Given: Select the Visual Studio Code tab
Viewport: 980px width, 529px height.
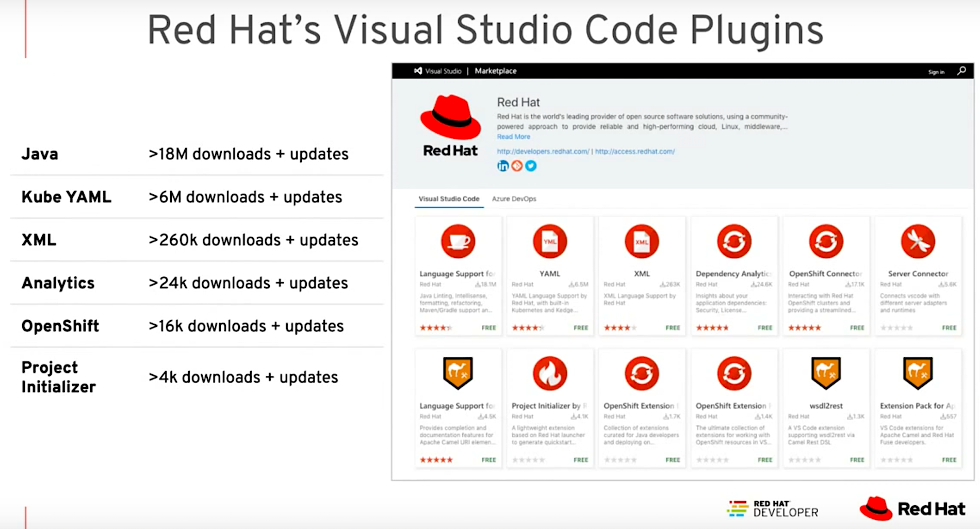Looking at the screenshot, I should [x=449, y=199].
